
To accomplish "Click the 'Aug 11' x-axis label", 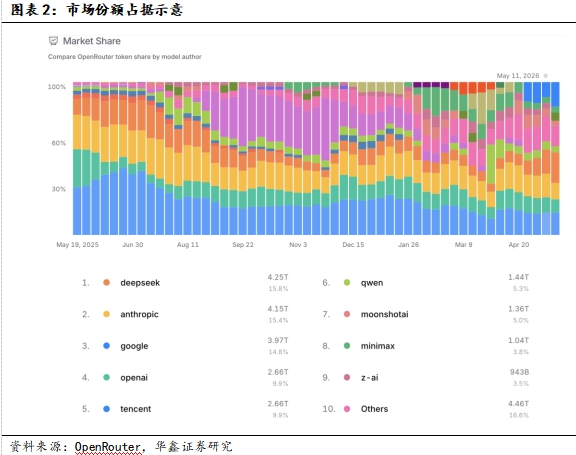I will click(188, 245).
